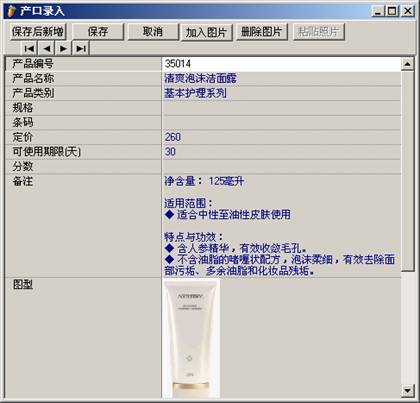Select 产品名称 value field
The image size is (420, 403).
click(x=281, y=78)
